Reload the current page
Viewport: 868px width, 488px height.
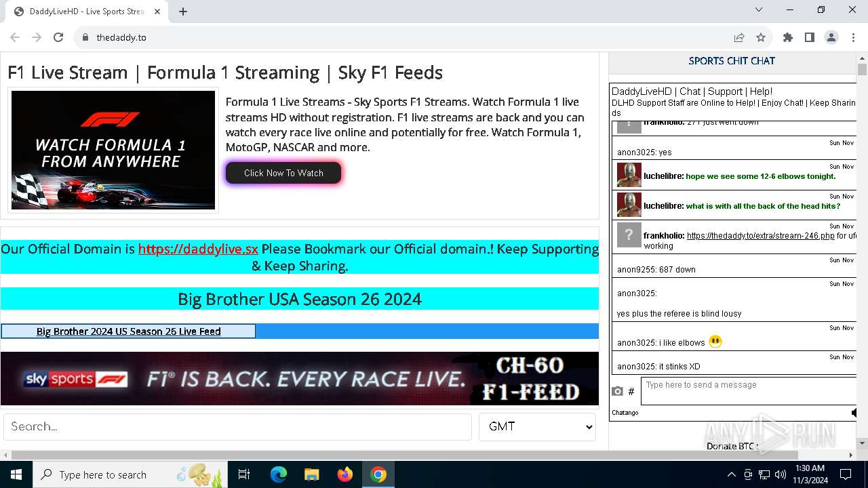tap(58, 37)
